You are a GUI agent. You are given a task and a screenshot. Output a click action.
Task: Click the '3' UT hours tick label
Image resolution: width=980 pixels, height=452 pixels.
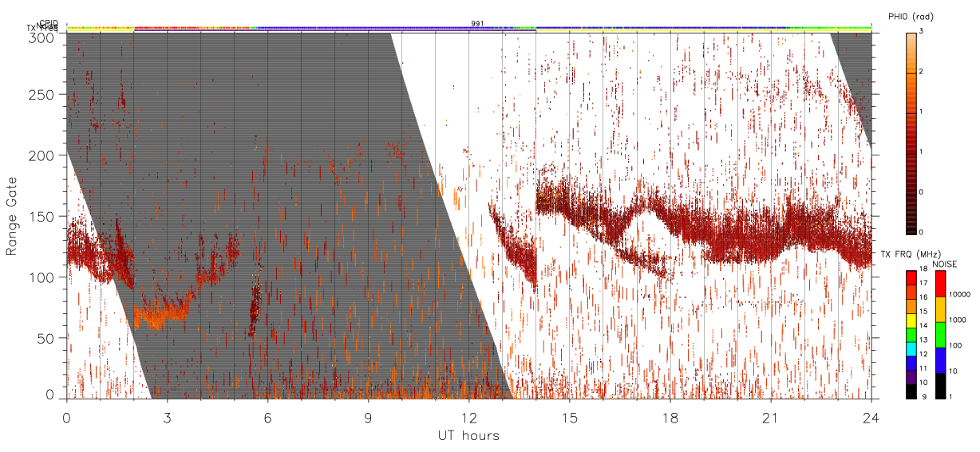[167, 417]
